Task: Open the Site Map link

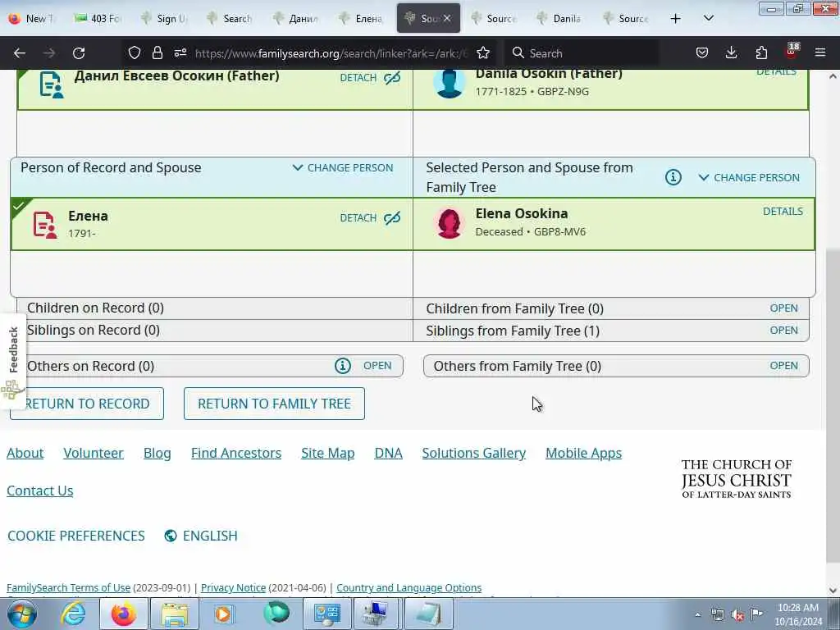Action: click(x=328, y=453)
